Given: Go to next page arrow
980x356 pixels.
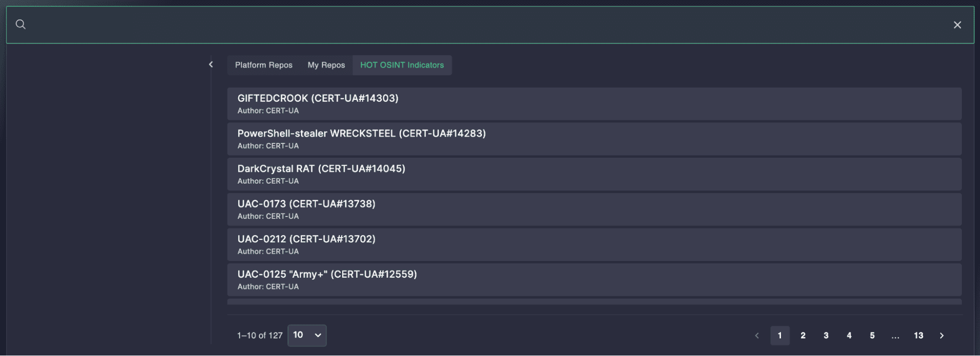Looking at the screenshot, I should coord(941,335).
